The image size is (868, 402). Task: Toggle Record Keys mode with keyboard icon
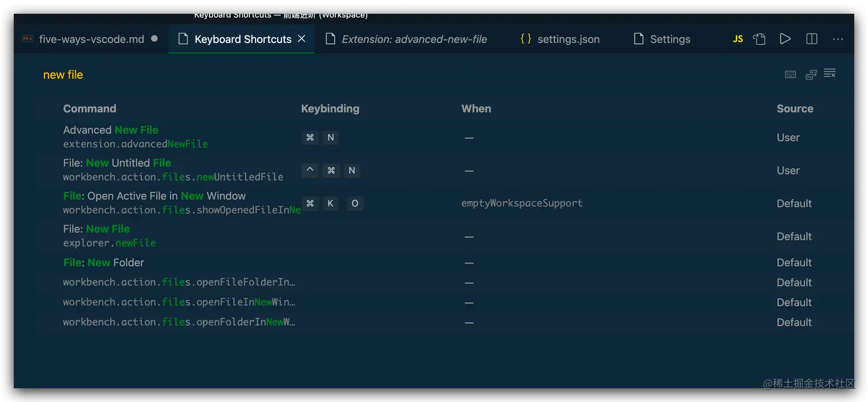[790, 74]
